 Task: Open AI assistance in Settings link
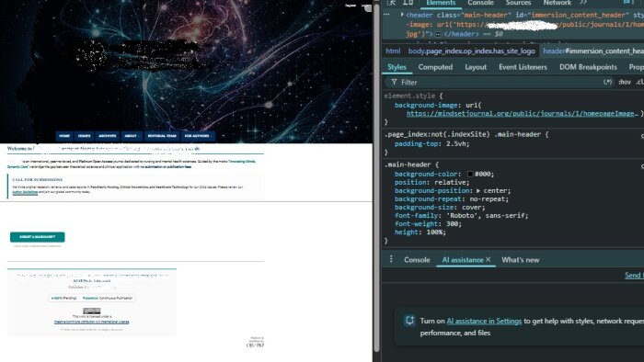(484, 321)
